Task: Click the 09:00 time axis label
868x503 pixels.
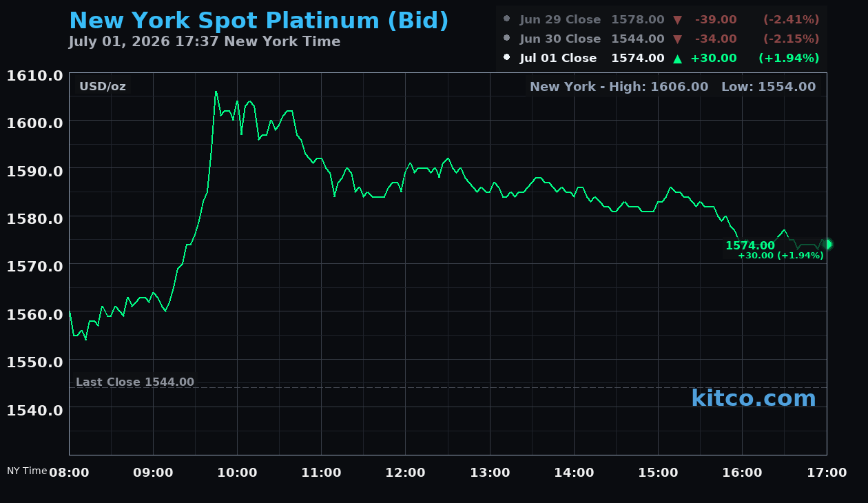Action: pyautogui.click(x=153, y=473)
